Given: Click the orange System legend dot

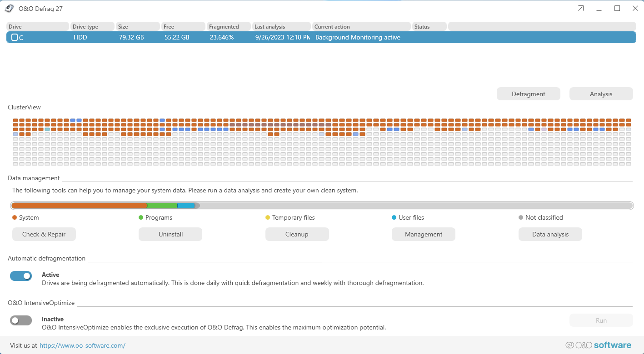Looking at the screenshot, I should [15, 218].
